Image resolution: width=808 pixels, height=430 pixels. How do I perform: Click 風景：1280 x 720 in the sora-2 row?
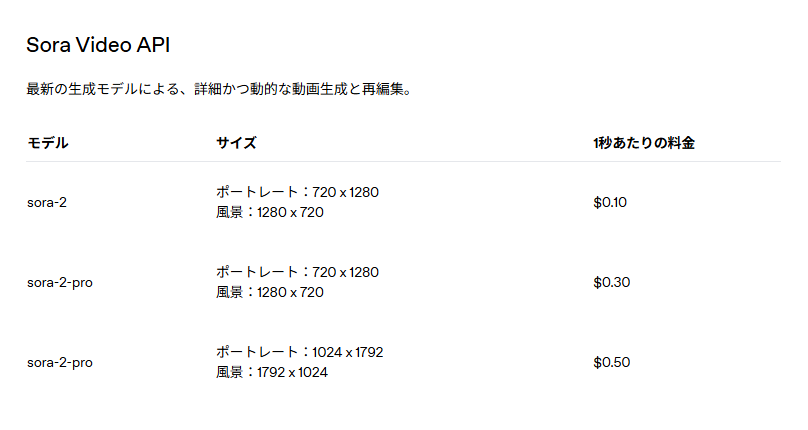click(270, 212)
